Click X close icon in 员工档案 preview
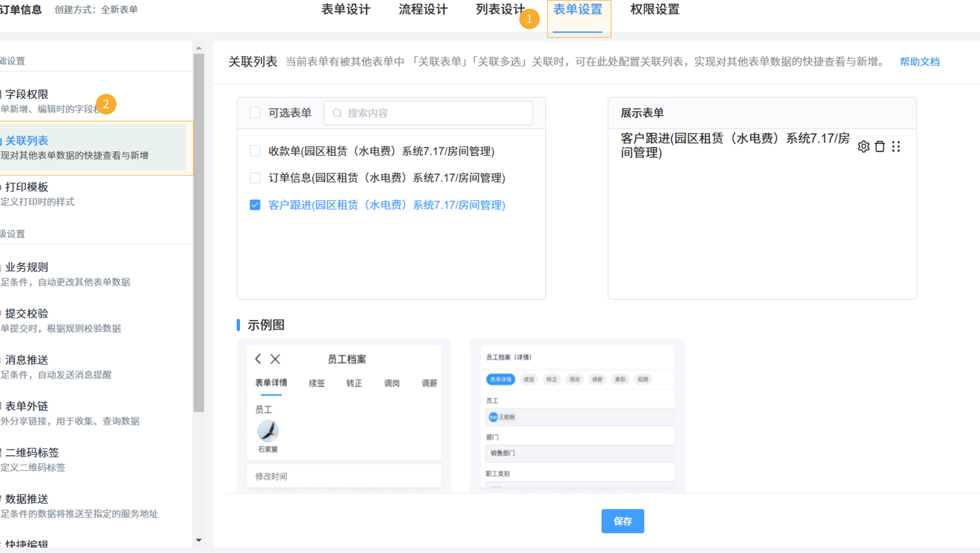 pyautogui.click(x=275, y=359)
